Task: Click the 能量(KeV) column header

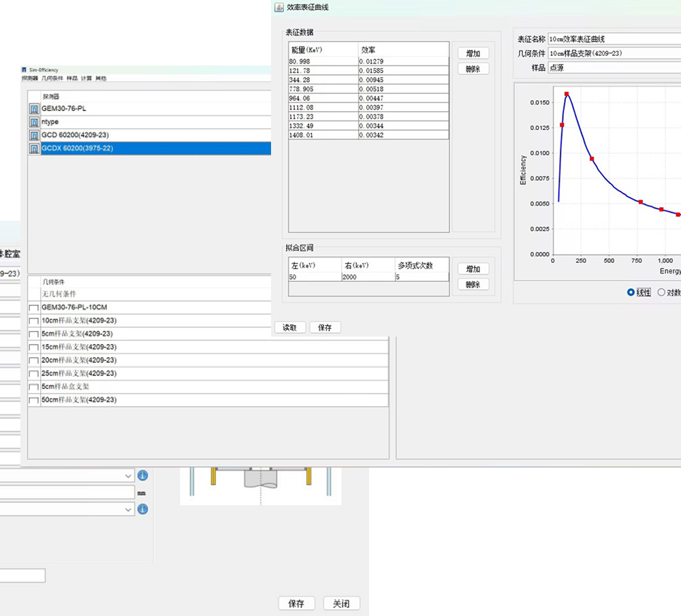Action: click(x=323, y=50)
